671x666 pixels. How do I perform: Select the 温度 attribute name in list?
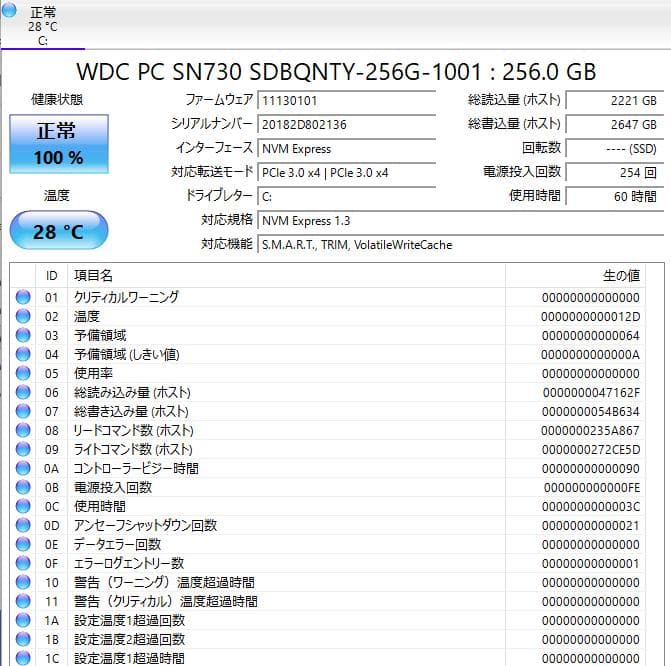(87, 316)
